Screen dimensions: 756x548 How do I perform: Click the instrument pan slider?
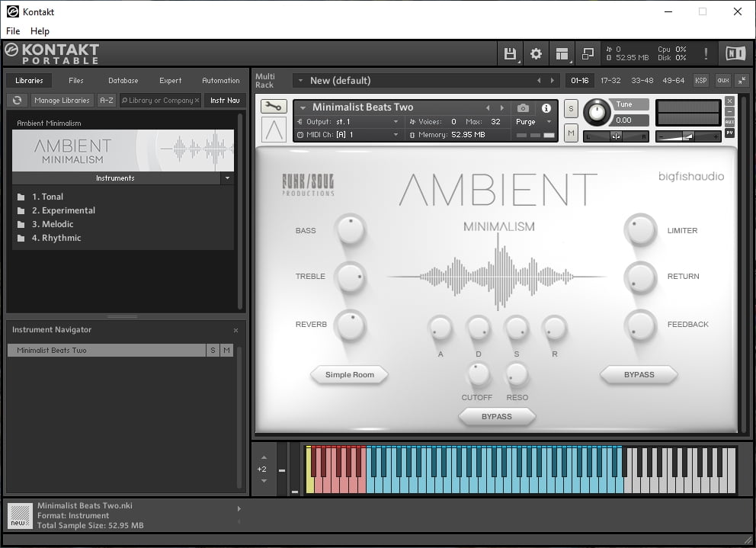click(x=616, y=136)
